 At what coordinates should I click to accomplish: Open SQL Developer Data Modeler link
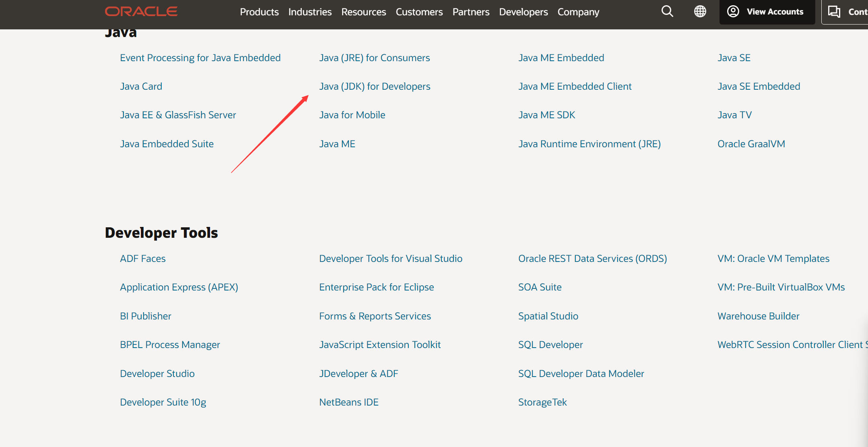pos(581,374)
